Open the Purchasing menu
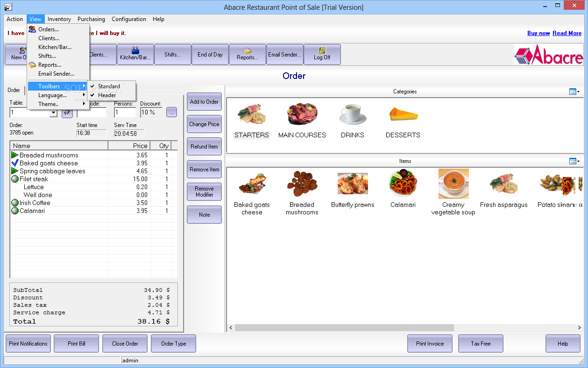This screenshot has height=368, width=588. click(x=91, y=19)
